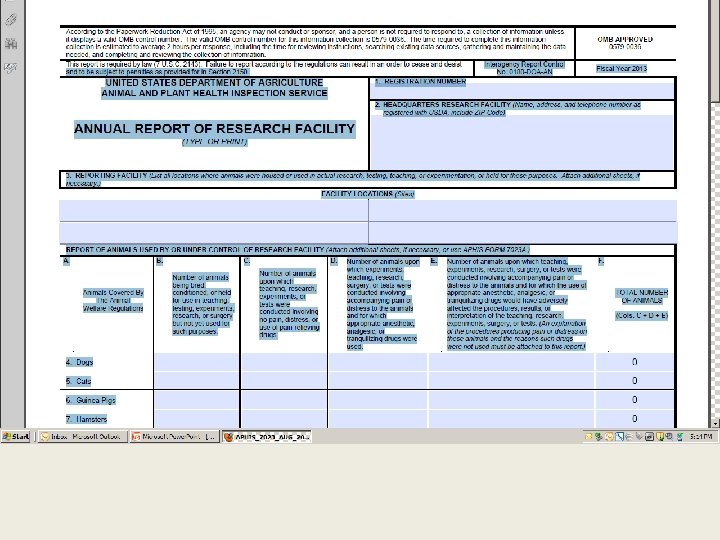Click 'ANIMAL AND PLANT HEALTH INSPECTION SERVICE' text
Viewport: 720px width, 540px height.
pyautogui.click(x=214, y=93)
